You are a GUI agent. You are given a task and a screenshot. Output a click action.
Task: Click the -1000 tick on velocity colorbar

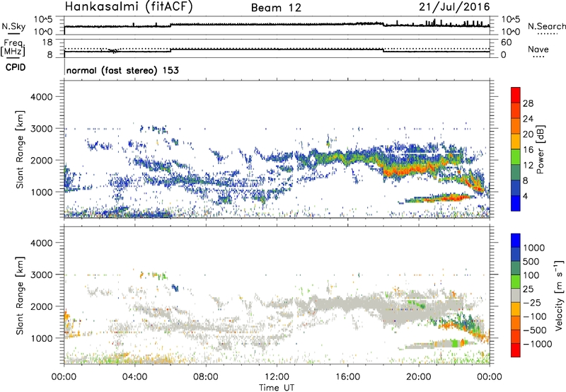(537, 344)
